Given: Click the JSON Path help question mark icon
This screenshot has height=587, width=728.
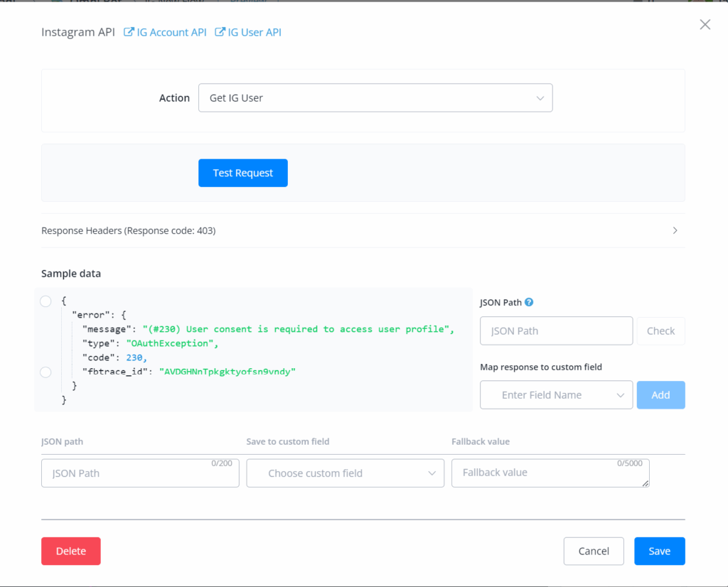Looking at the screenshot, I should 529,302.
